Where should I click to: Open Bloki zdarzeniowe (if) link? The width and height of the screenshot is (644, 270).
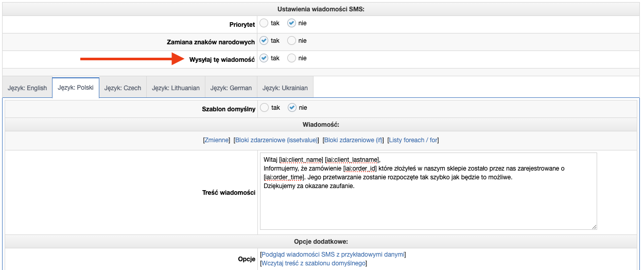coord(354,140)
